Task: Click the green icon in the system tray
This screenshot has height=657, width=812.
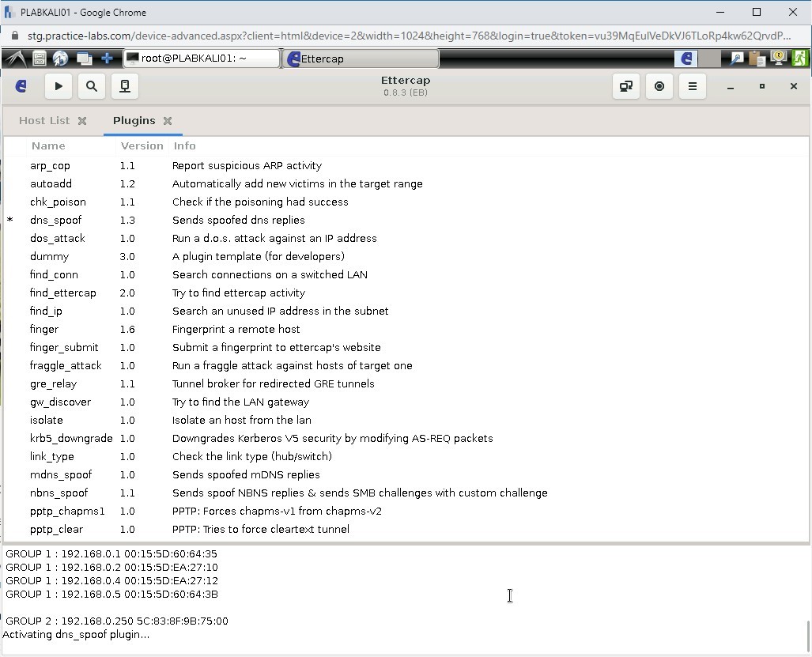Action: 799,58
